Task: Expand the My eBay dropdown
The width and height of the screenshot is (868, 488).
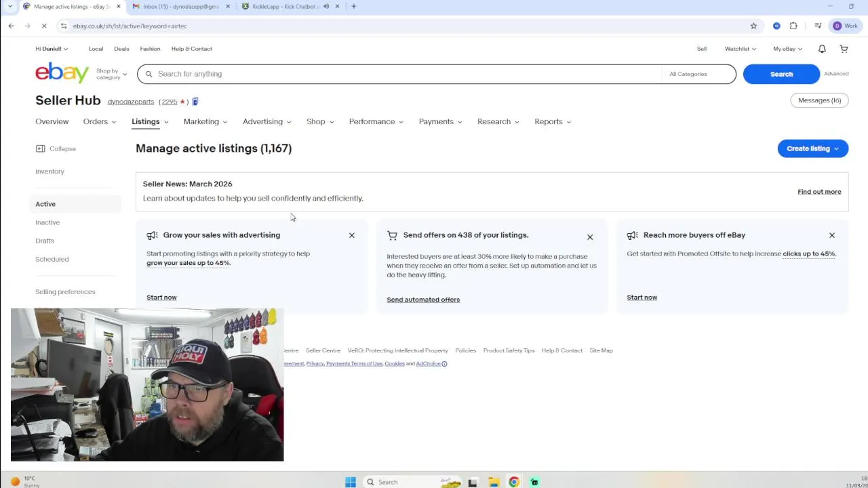Action: tap(787, 49)
